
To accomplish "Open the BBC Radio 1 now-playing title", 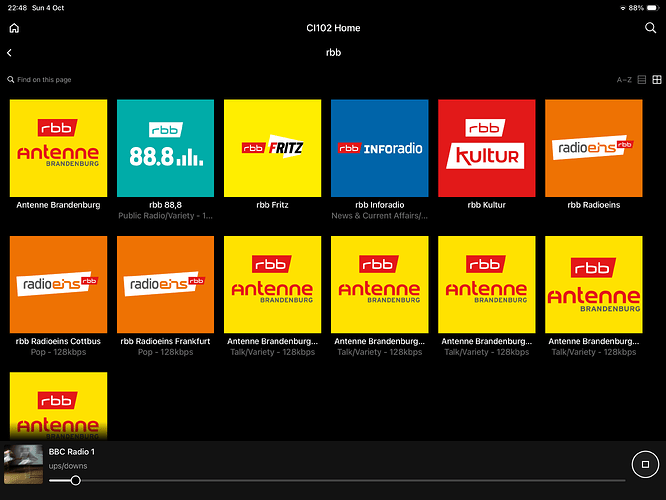I will 72,452.
